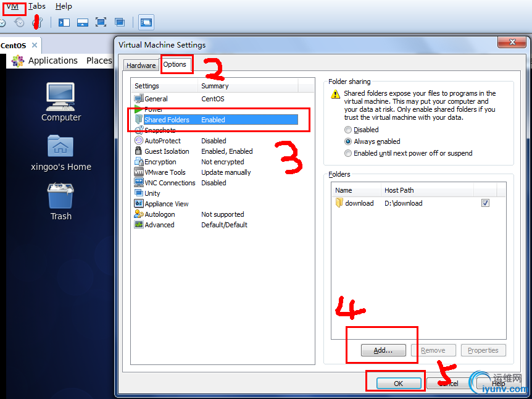The width and height of the screenshot is (532, 399).
Task: Click the General monitor icon
Action: [139, 99]
